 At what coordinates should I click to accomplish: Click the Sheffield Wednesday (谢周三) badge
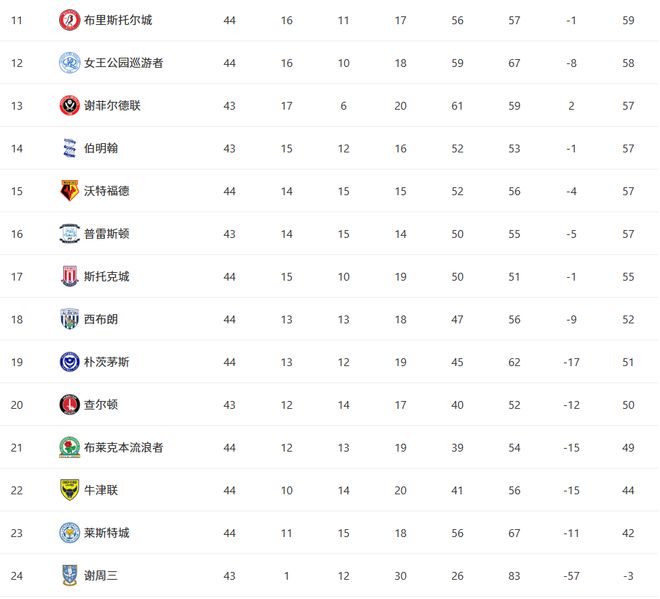tap(69, 575)
